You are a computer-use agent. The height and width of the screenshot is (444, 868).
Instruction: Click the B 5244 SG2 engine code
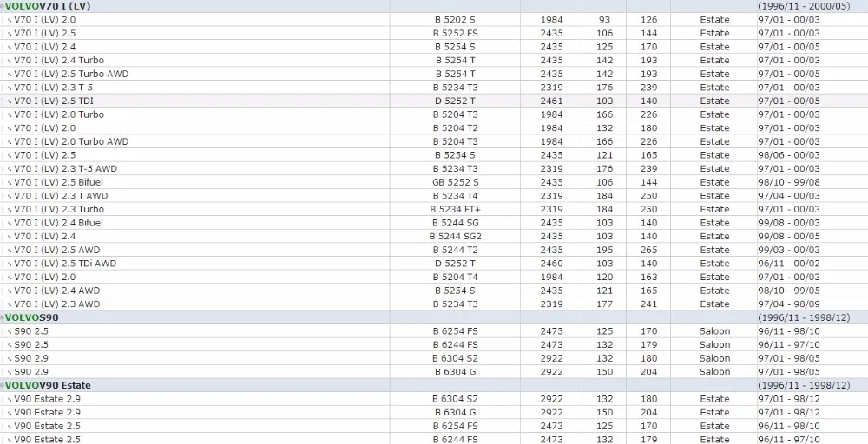pyautogui.click(x=455, y=237)
